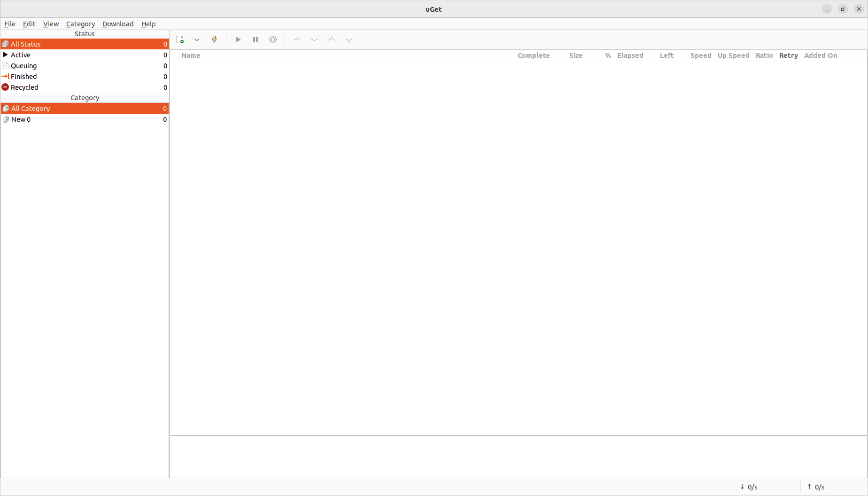Open the Recycled status view
The image size is (868, 496).
coord(24,87)
